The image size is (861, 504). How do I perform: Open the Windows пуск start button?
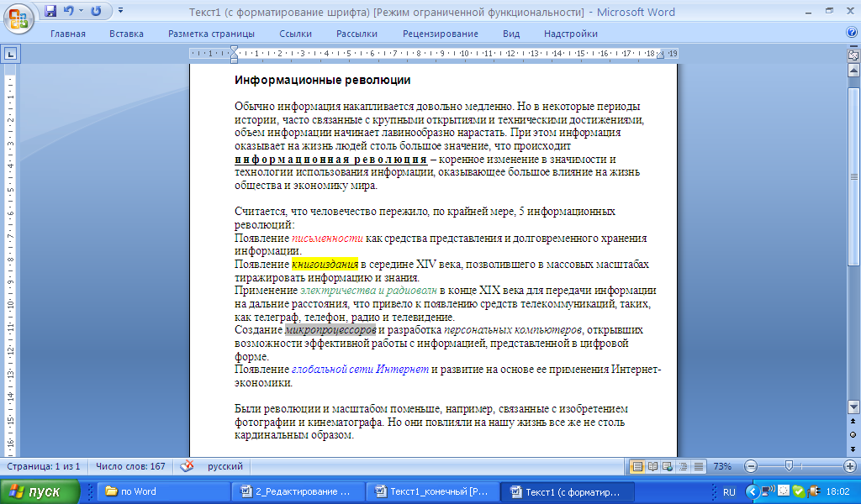click(40, 491)
